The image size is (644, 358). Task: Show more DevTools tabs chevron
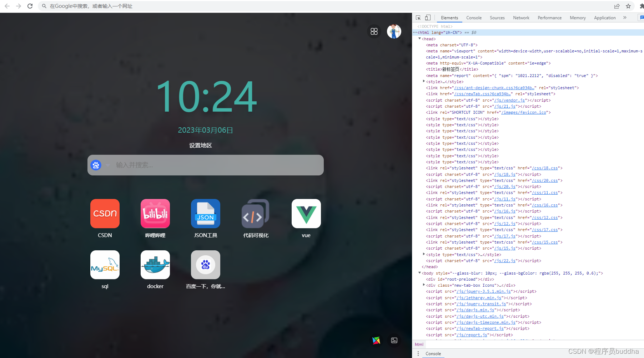pos(625,17)
